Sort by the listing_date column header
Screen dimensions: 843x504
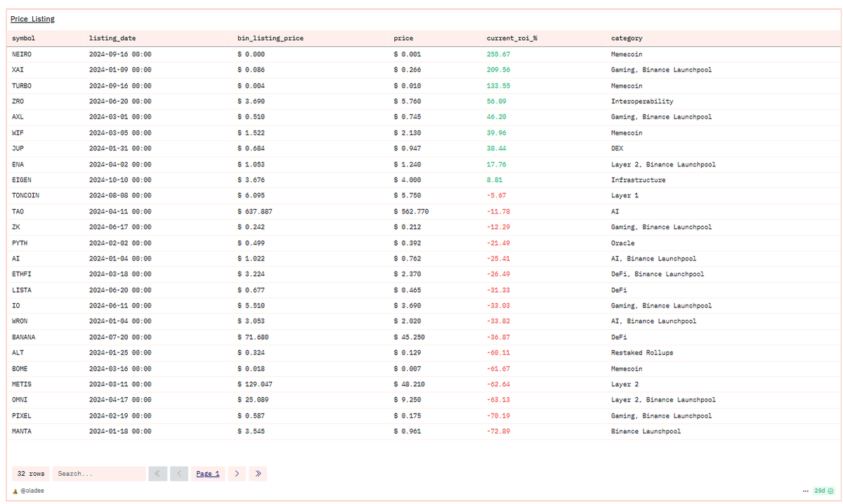(113, 38)
